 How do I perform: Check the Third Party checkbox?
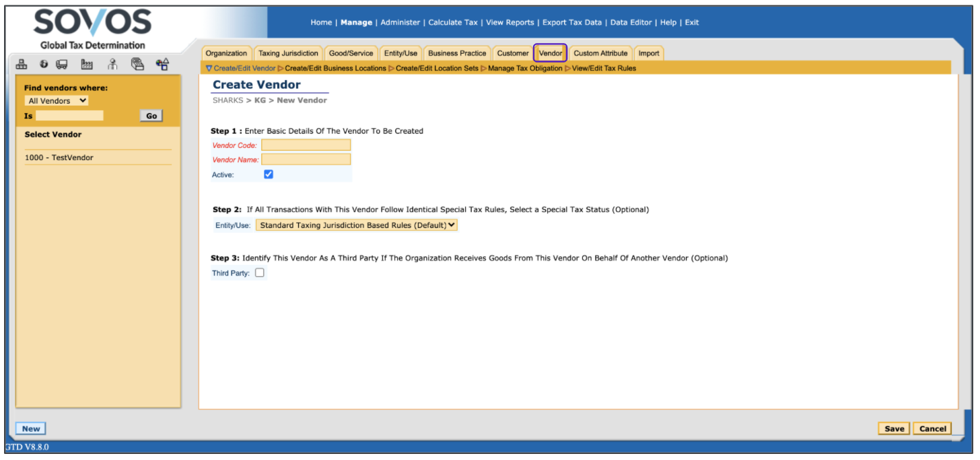[x=260, y=272]
